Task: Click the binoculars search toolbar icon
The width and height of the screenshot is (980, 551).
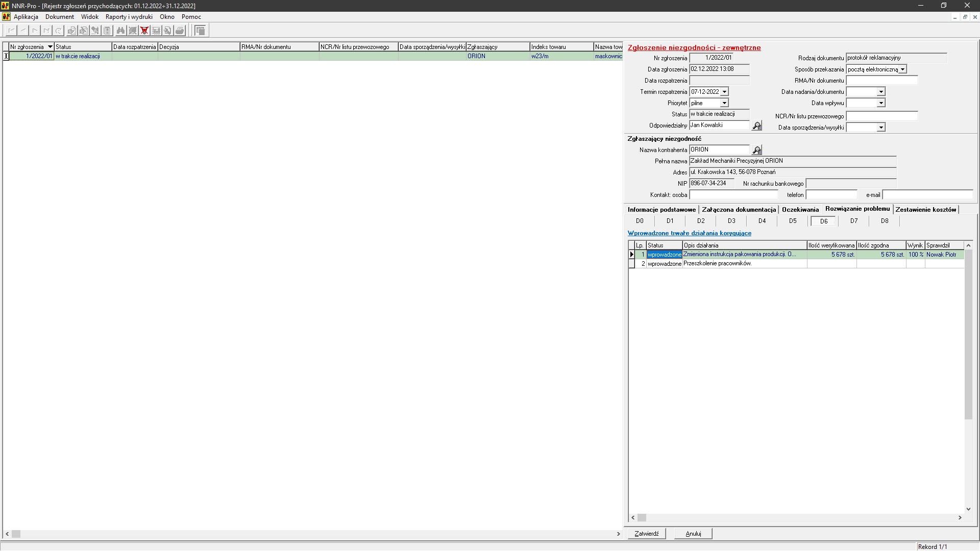Action: point(120,31)
